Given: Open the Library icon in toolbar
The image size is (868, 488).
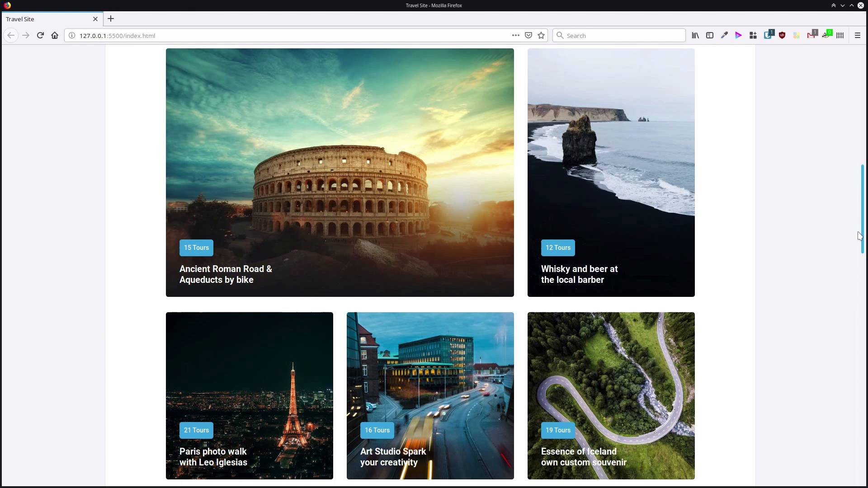Looking at the screenshot, I should point(695,35).
